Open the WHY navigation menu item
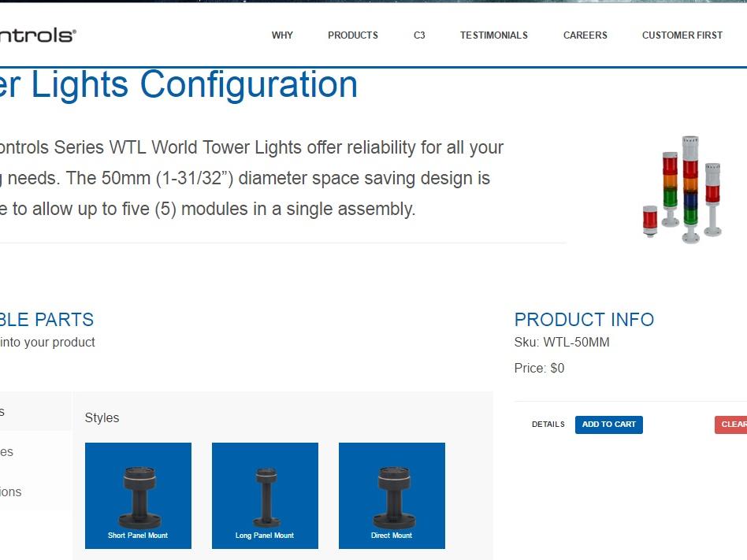 pyautogui.click(x=282, y=35)
